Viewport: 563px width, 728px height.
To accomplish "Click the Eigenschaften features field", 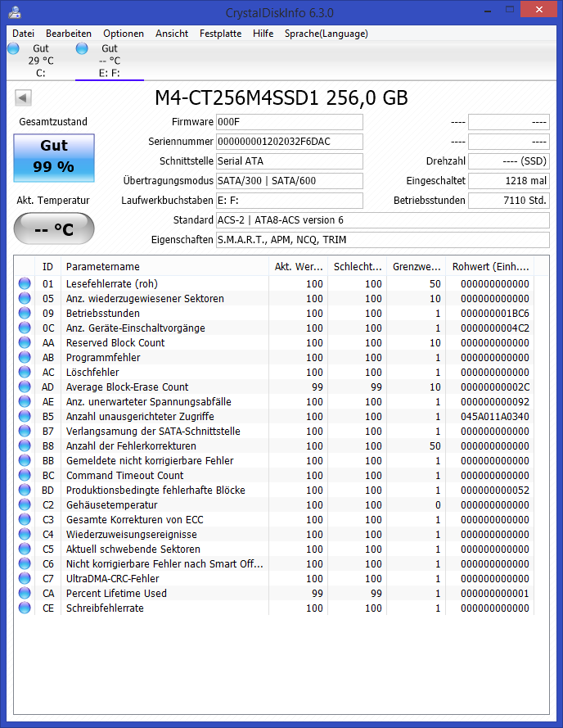I will pyautogui.click(x=382, y=240).
